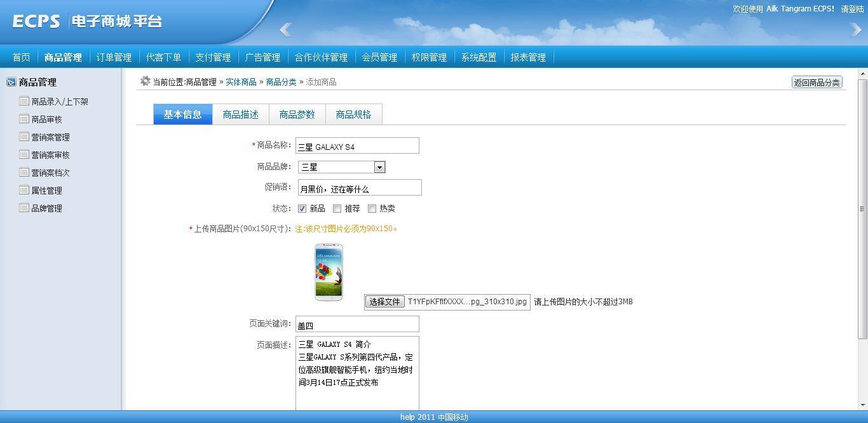Click the 商品名称 input field
The width and height of the screenshot is (868, 423).
click(357, 146)
